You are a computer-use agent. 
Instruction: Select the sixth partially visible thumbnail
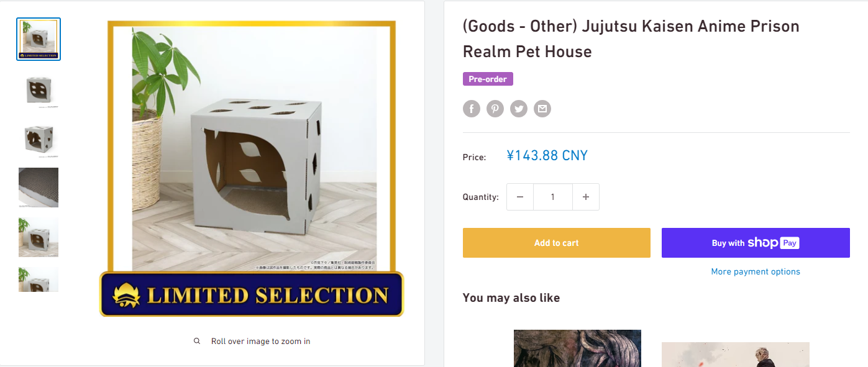(39, 279)
